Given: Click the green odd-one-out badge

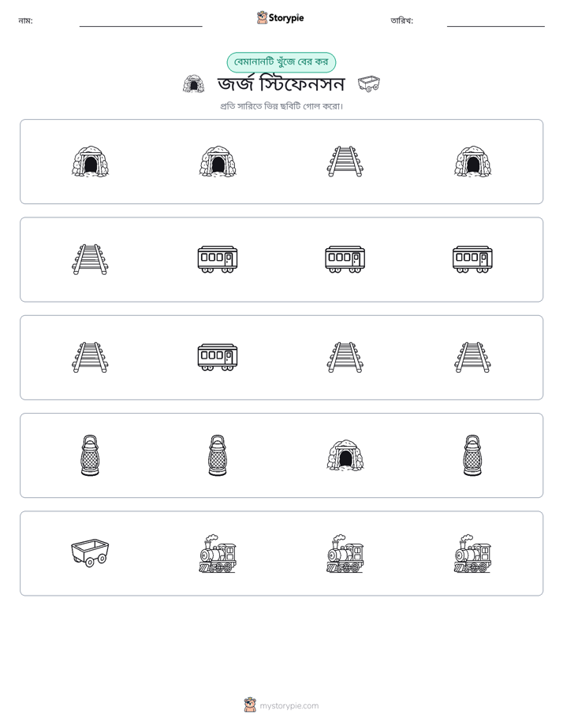Looking at the screenshot, I should (x=281, y=62).
